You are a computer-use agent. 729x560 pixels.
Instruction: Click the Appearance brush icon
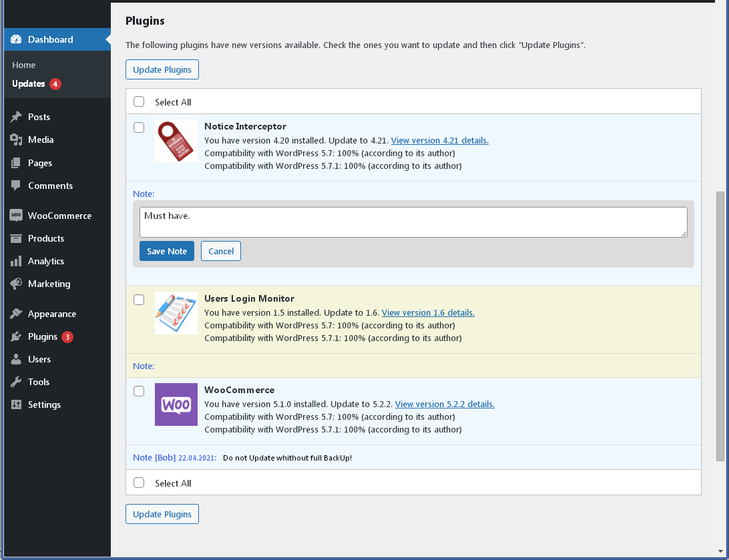16,314
